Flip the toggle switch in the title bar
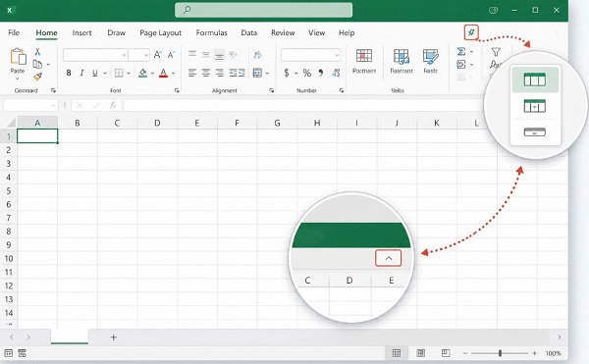The image size is (589, 364). coord(493,10)
